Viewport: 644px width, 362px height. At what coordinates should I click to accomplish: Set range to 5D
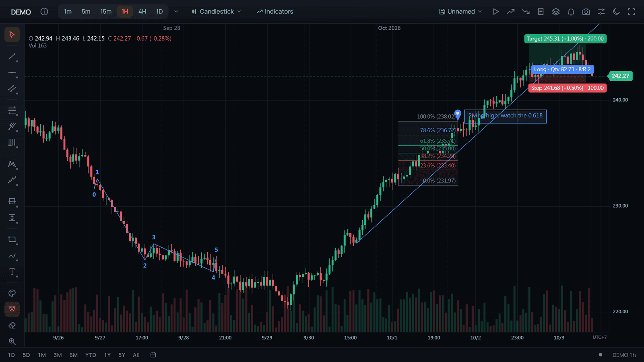26,355
